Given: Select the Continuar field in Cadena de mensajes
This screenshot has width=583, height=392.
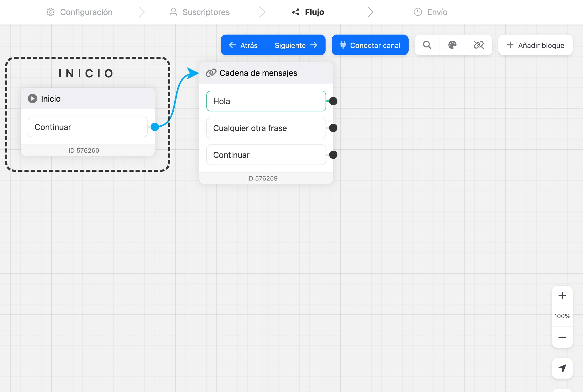Looking at the screenshot, I should 266,155.
